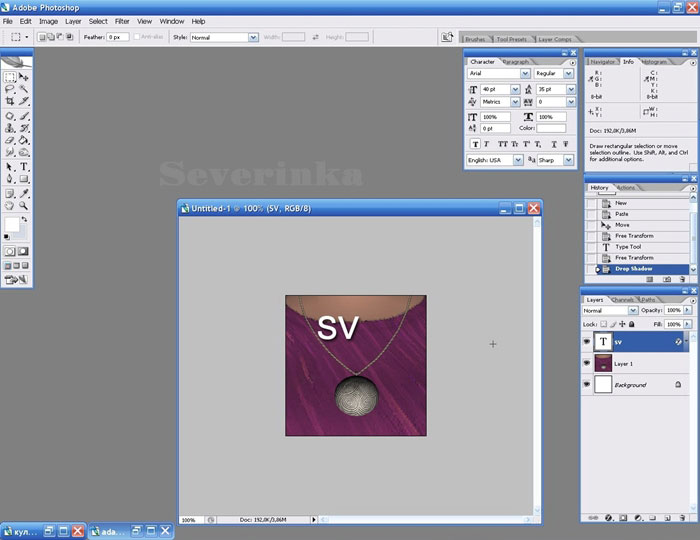Pick the Crop tool
700x540 pixels.
(x=10, y=101)
